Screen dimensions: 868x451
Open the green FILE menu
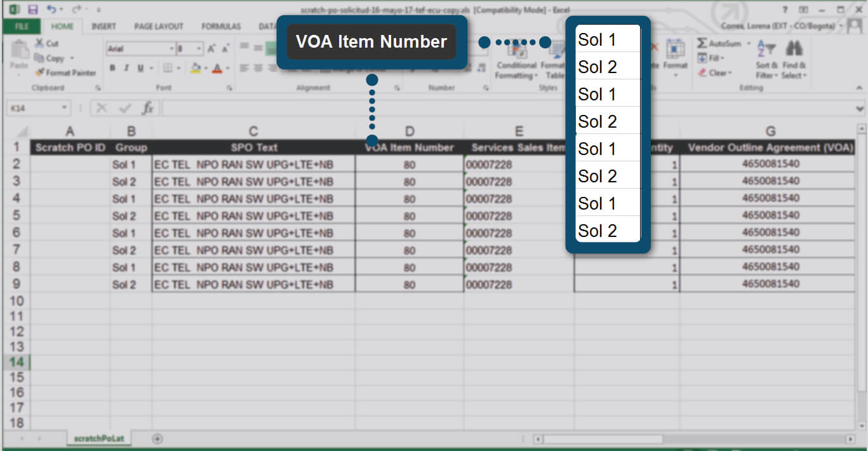(22, 27)
